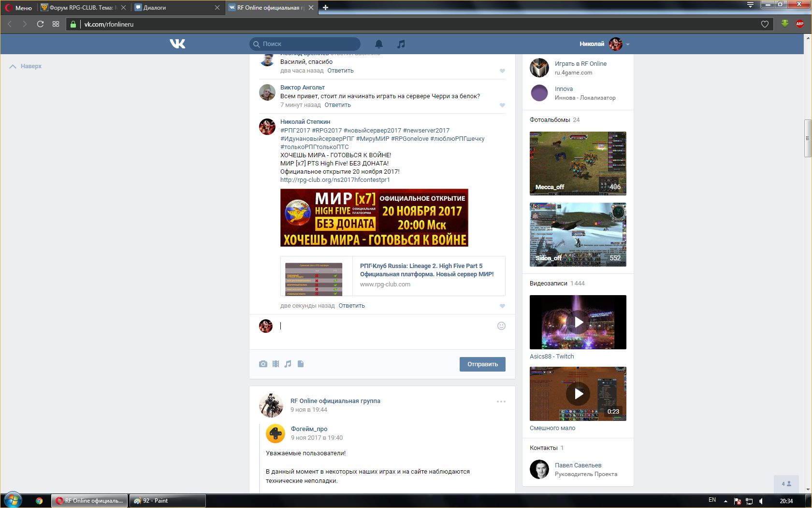The width and height of the screenshot is (812, 508).
Task: Open the Opera Меню button
Action: (18, 8)
